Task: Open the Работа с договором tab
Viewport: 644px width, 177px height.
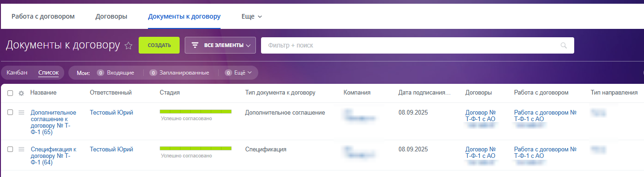Action: [43, 16]
